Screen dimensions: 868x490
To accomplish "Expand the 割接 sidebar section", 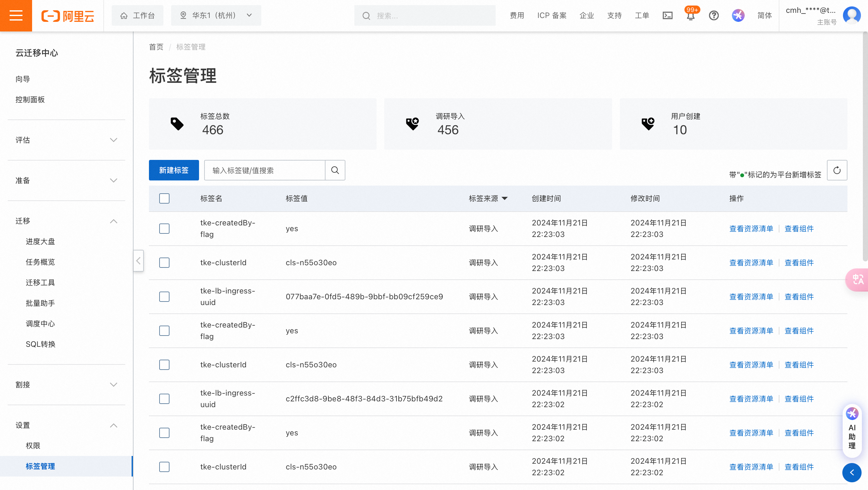I will (x=66, y=385).
